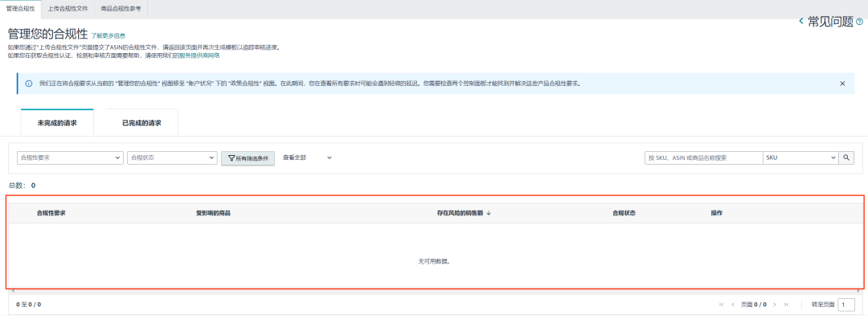Click the 常见问题 heading text
868x319 pixels.
coord(830,22)
